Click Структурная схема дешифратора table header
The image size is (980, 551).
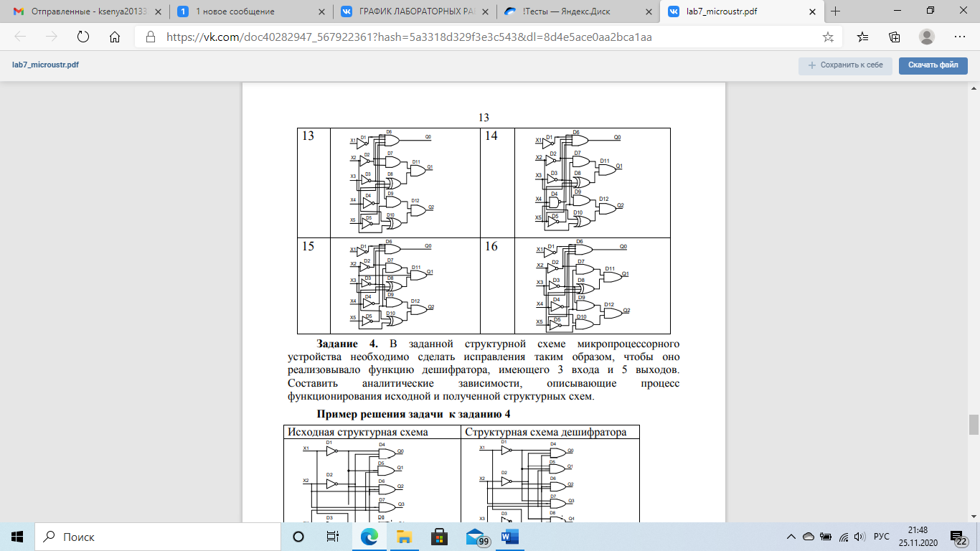click(x=546, y=432)
